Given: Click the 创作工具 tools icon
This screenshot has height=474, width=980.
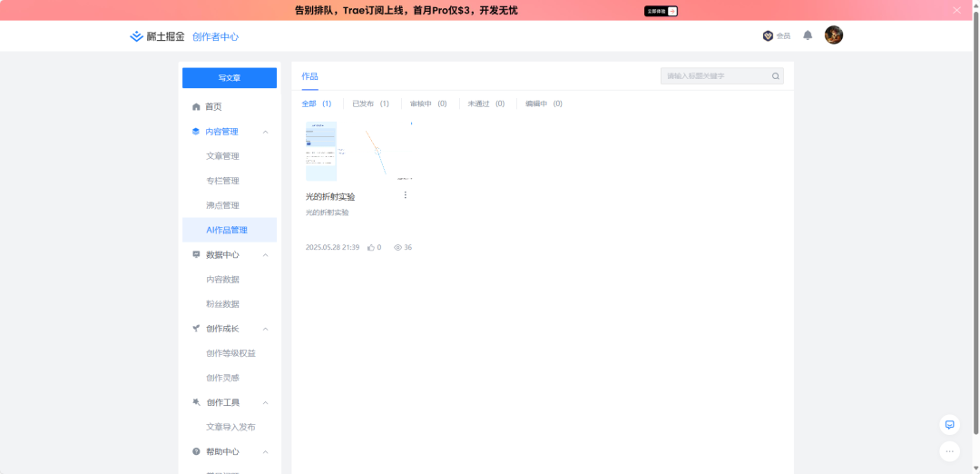Looking at the screenshot, I should 196,402.
